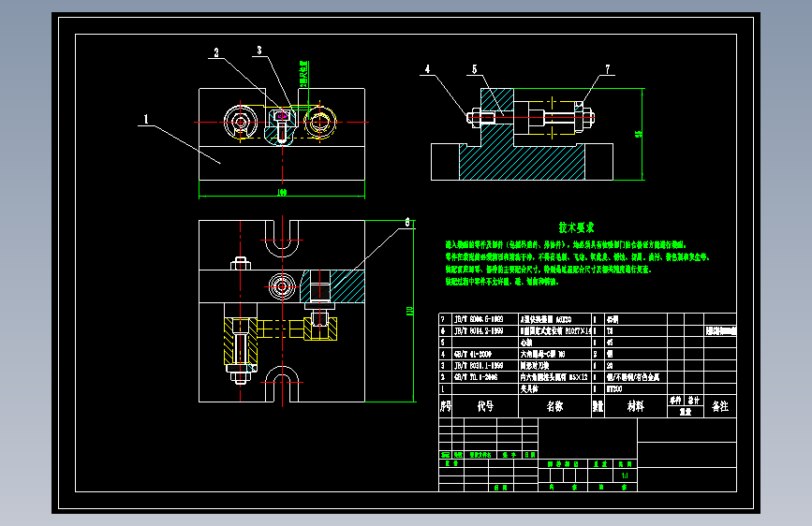Click serial number 7 in the parts list
812x526 pixels.
click(442, 319)
